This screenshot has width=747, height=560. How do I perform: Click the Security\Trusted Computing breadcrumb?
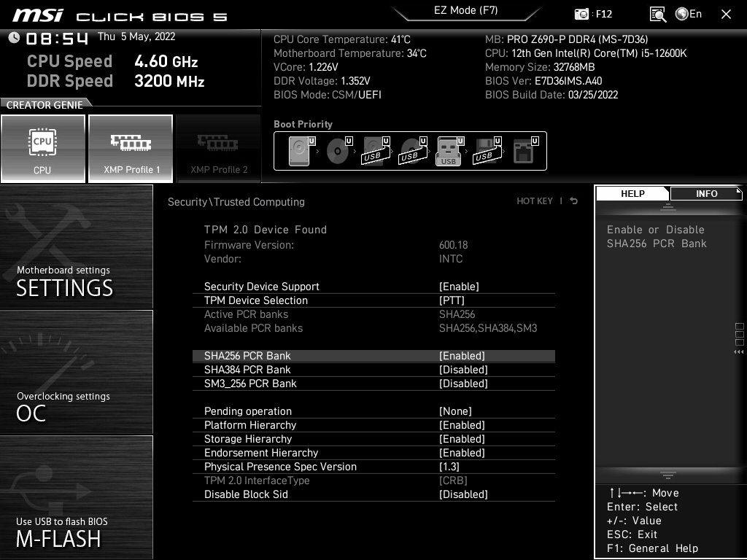point(236,202)
